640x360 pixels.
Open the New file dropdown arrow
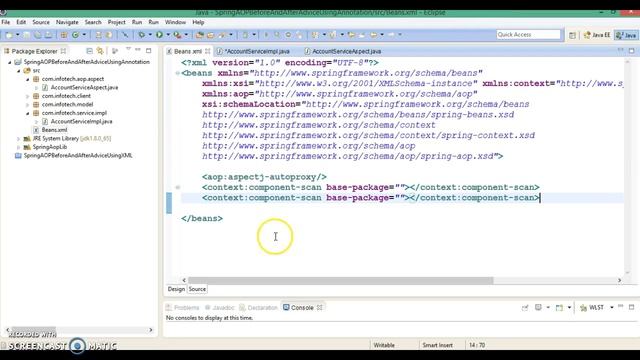click(18, 35)
